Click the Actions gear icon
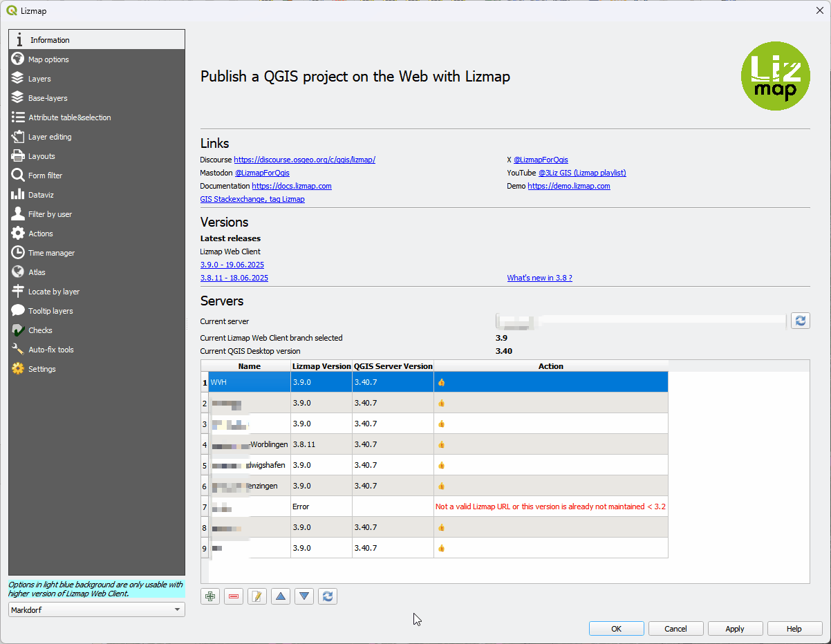 [x=18, y=234]
